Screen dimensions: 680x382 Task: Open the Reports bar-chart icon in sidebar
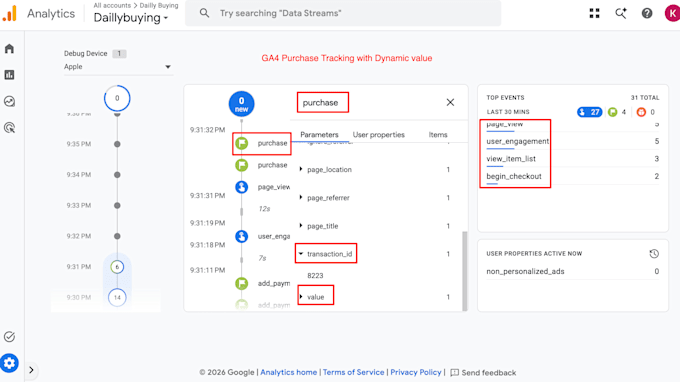(10, 75)
